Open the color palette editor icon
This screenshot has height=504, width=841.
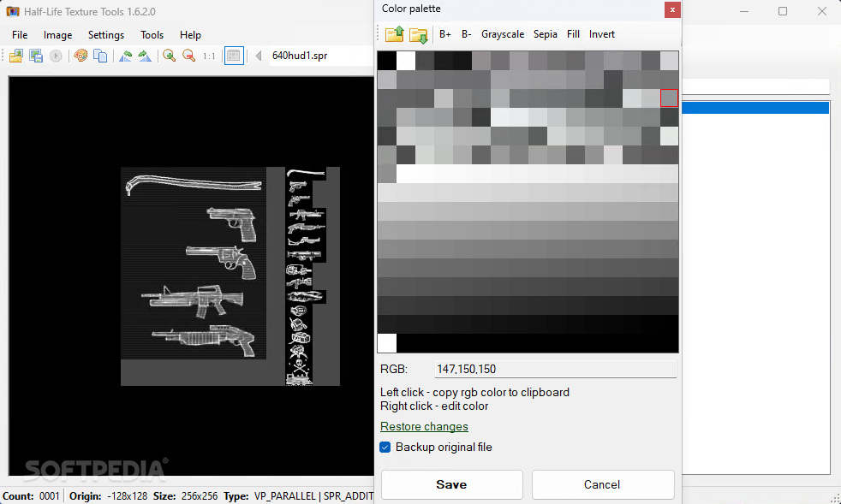point(81,56)
